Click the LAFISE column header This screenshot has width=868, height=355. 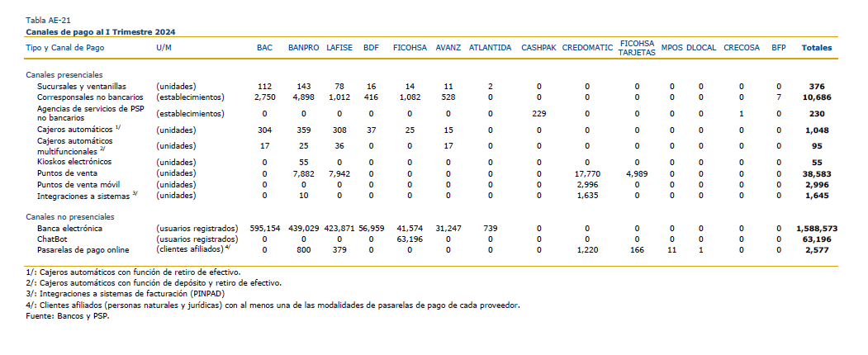click(339, 48)
